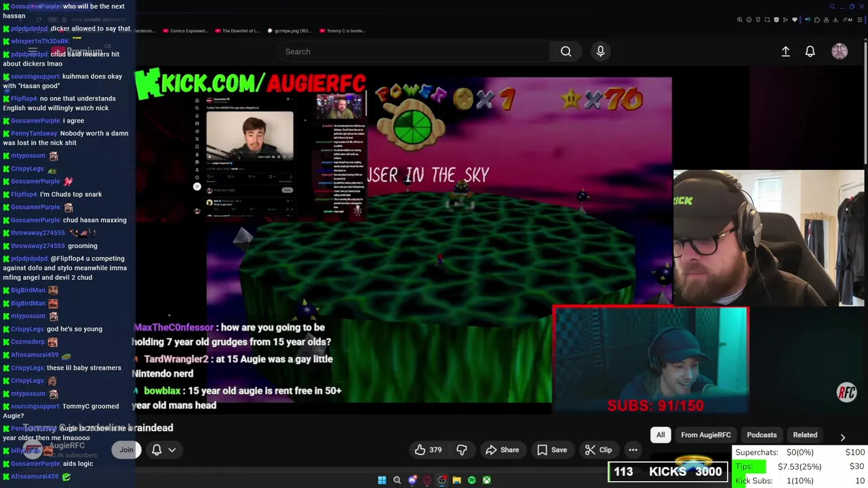Dislike the video with thumbs-down
This screenshot has width=868, height=488.
click(x=462, y=450)
